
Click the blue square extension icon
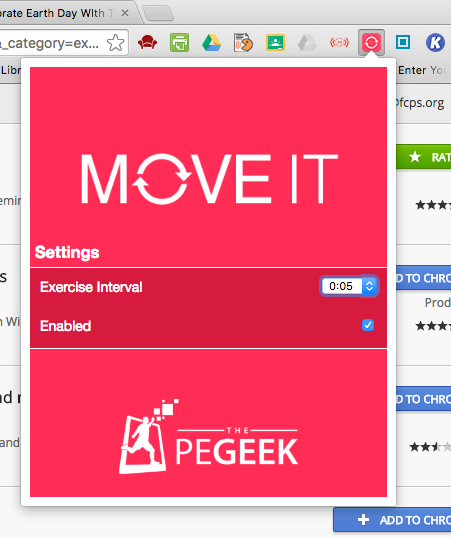click(x=403, y=43)
